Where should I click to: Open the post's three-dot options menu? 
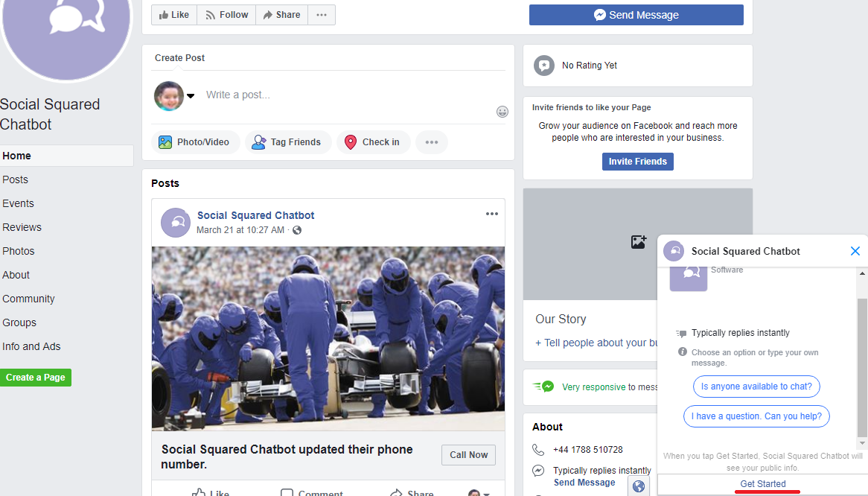491,214
